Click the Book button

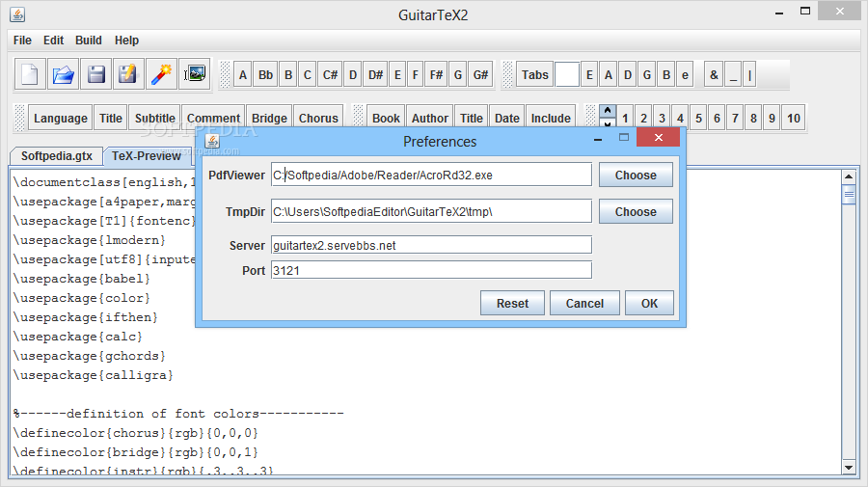coord(386,118)
